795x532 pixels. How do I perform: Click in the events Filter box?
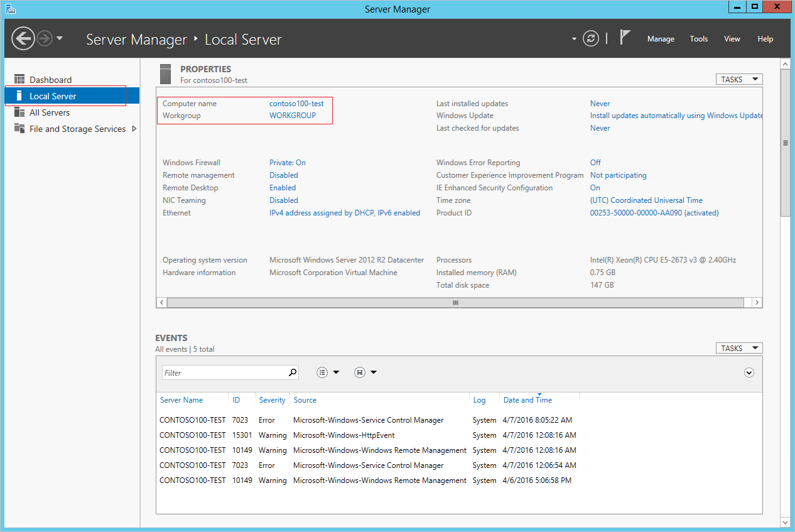[x=224, y=372]
